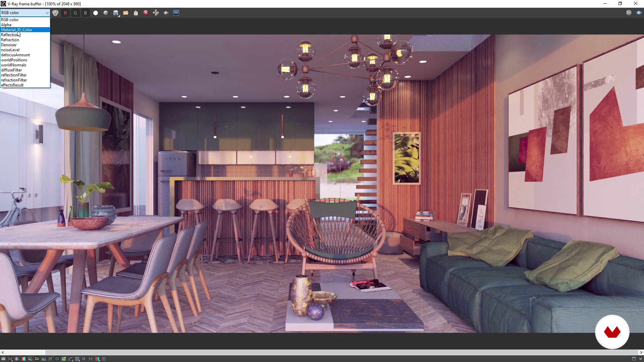Image resolution: width=644 pixels, height=362 pixels.
Task: Toggle monochromatic mode (gray sphere)
Action: point(106,13)
